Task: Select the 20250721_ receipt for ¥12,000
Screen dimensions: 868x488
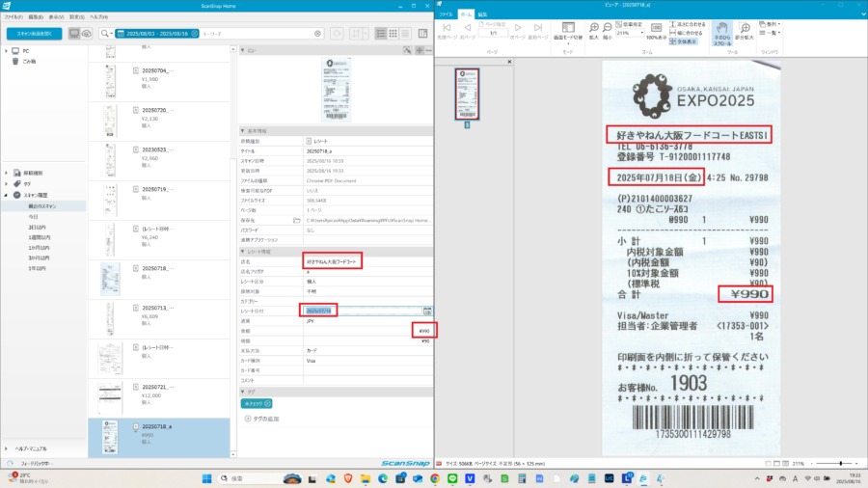Action: tap(159, 397)
